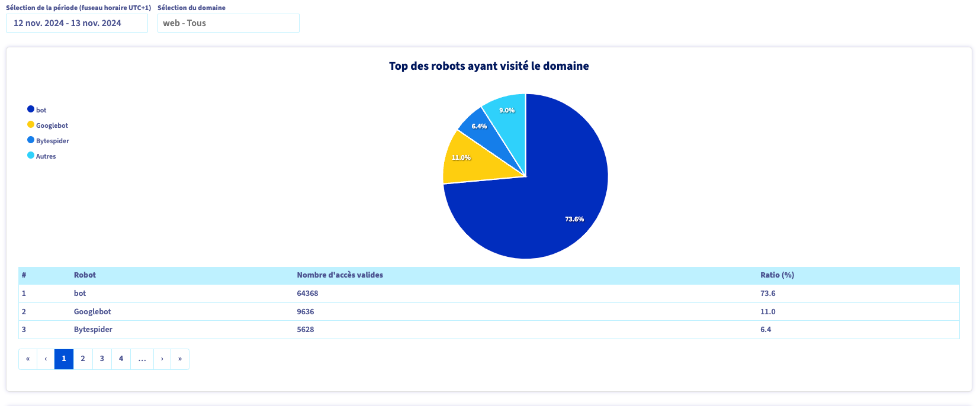Viewport: 980px width, 406px height.
Task: Click the pagination ellipsis button
Action: [142, 359]
